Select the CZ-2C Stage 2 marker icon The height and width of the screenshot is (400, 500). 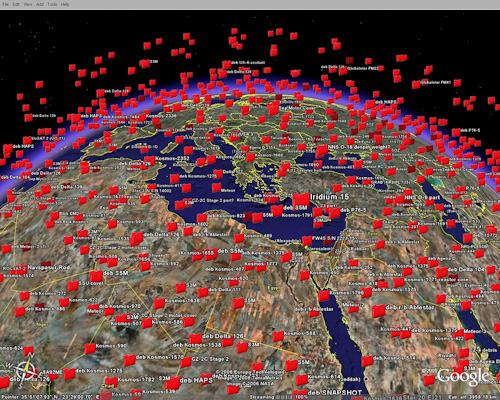click(x=186, y=362)
